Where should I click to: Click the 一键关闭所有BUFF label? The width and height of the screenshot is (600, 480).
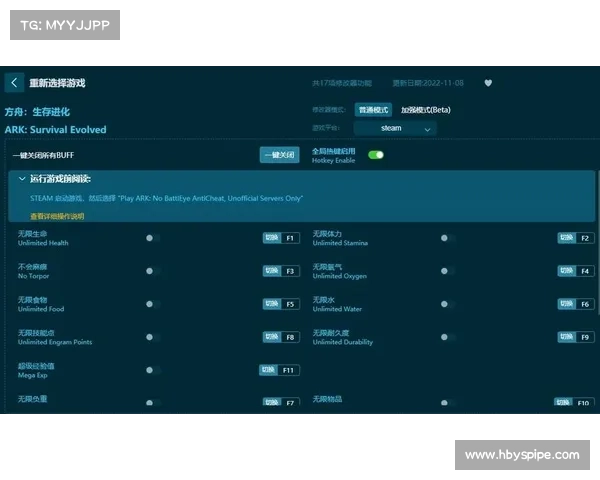[43, 155]
